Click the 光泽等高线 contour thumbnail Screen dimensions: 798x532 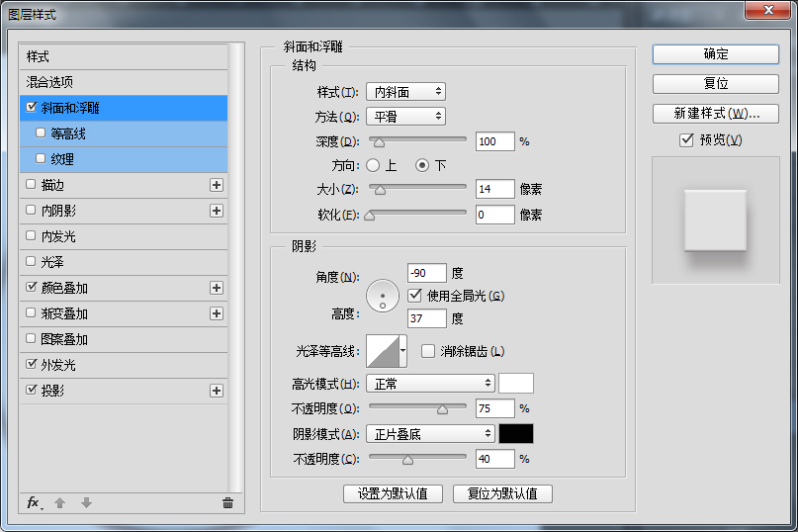[x=383, y=351]
